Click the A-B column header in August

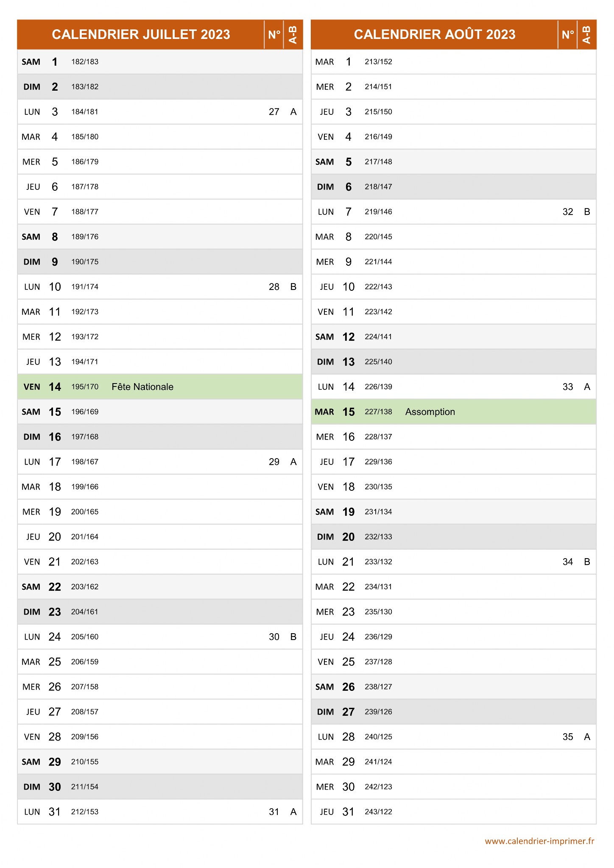tap(587, 34)
